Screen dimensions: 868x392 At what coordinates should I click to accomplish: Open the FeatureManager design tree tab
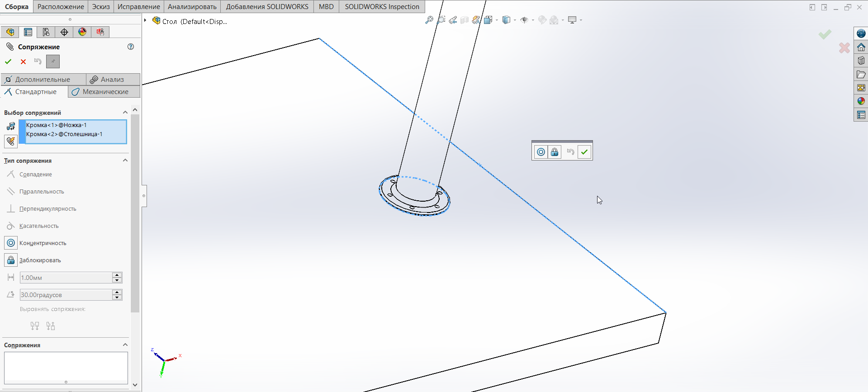(x=10, y=32)
